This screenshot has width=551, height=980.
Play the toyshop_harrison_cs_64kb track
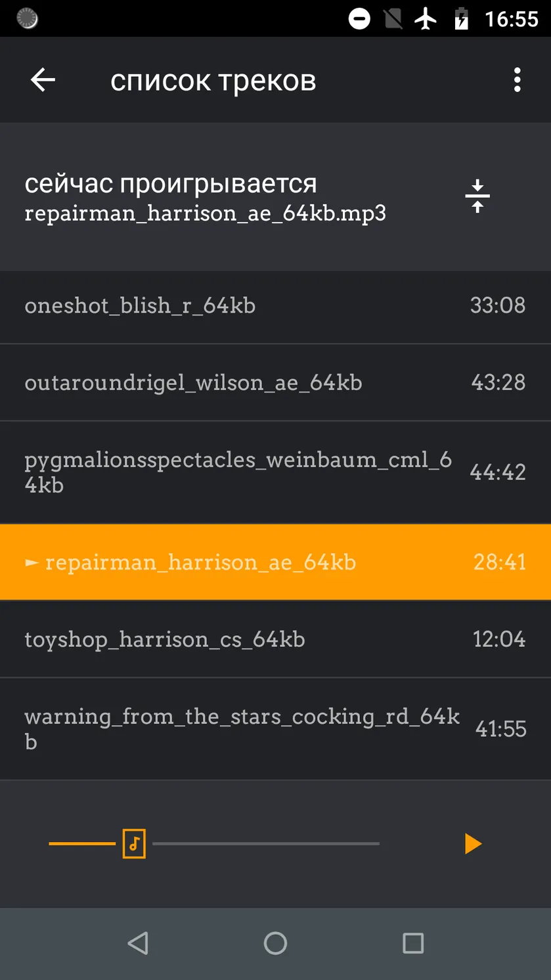[275, 639]
